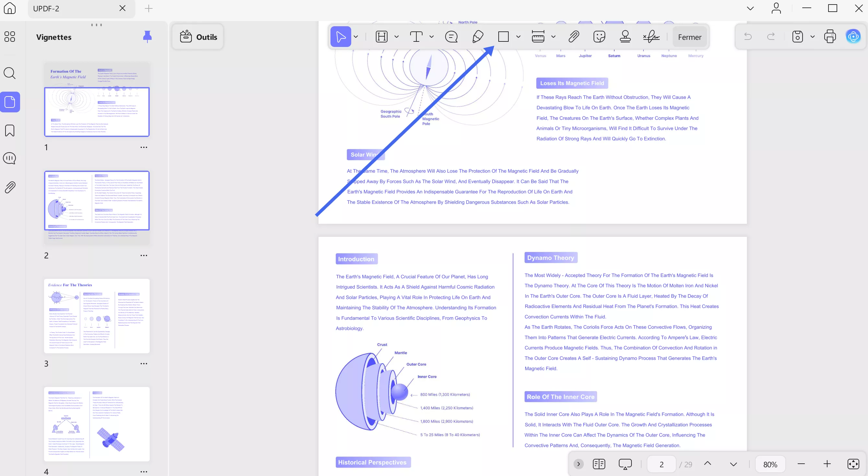Expand highlight tool dropdown
The image size is (868, 476).
[397, 36]
